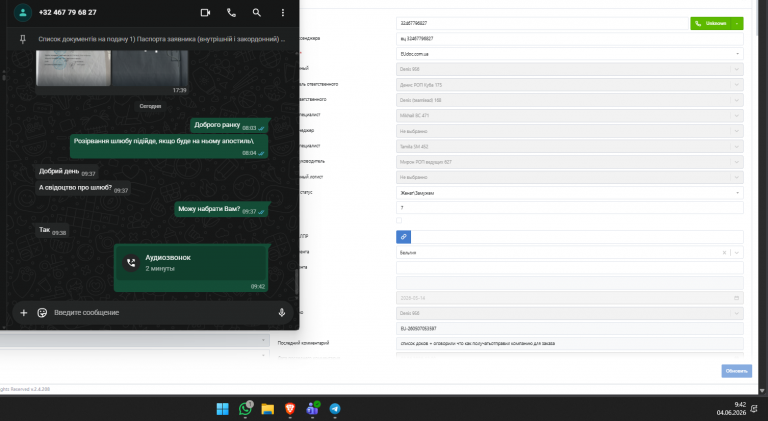
Task: Click the phone field with 32467796827
Action: point(542,23)
